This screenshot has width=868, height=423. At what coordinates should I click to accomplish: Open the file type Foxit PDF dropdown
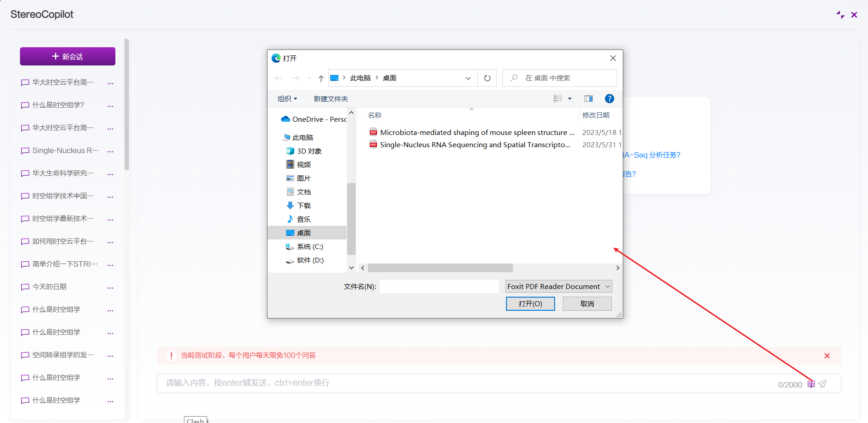coord(559,286)
